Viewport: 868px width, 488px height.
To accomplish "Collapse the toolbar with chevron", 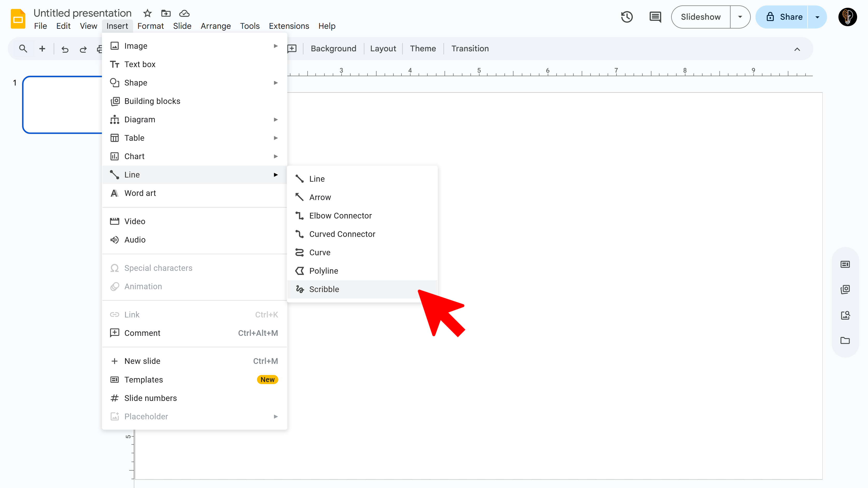I will (x=797, y=49).
